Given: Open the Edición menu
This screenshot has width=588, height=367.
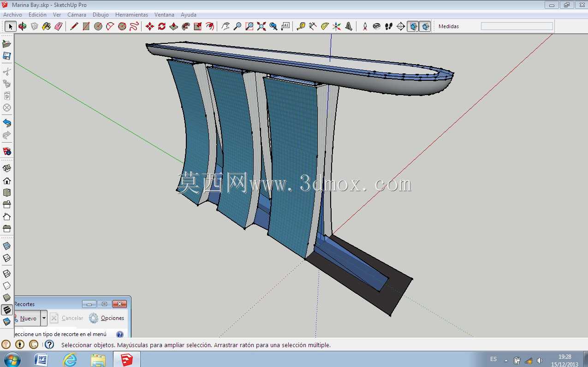Looking at the screenshot, I should [x=37, y=15].
